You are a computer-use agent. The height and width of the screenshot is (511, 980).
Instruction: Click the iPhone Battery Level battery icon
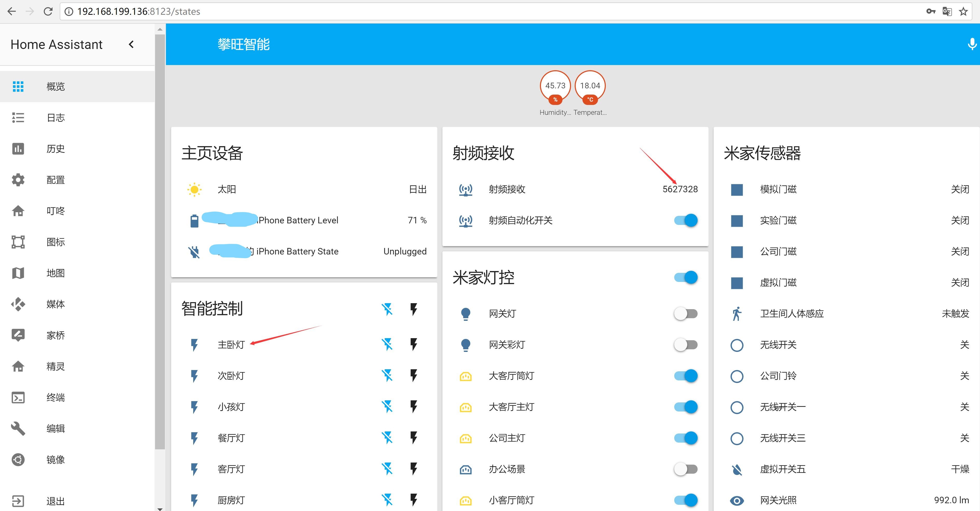pyautogui.click(x=194, y=221)
